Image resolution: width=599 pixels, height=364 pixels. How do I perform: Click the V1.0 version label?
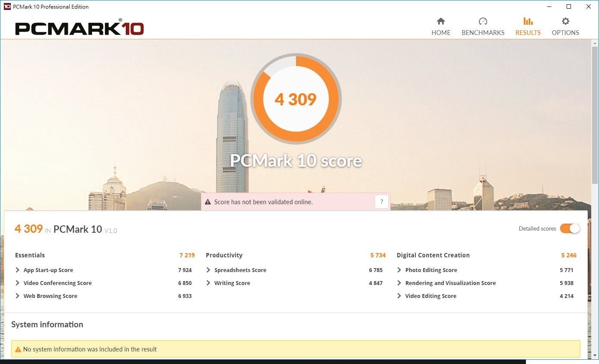pos(111,231)
